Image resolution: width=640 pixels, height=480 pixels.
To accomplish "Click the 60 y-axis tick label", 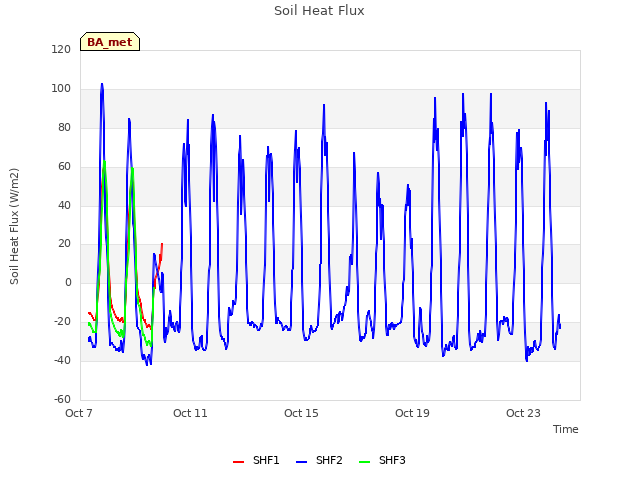I will [x=64, y=167].
